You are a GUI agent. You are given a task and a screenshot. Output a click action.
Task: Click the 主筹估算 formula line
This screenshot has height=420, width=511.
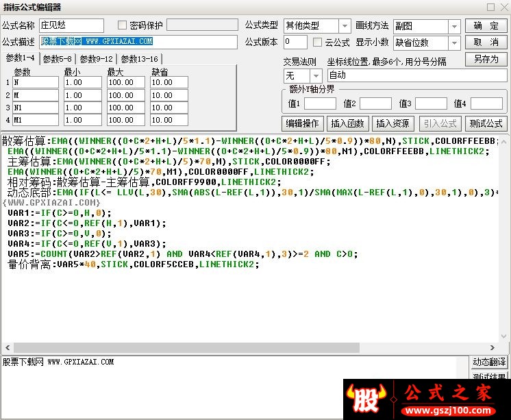[169, 162]
